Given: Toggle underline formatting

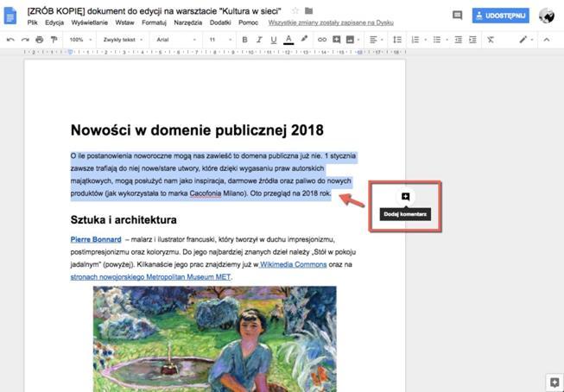Looking at the screenshot, I should [274, 40].
